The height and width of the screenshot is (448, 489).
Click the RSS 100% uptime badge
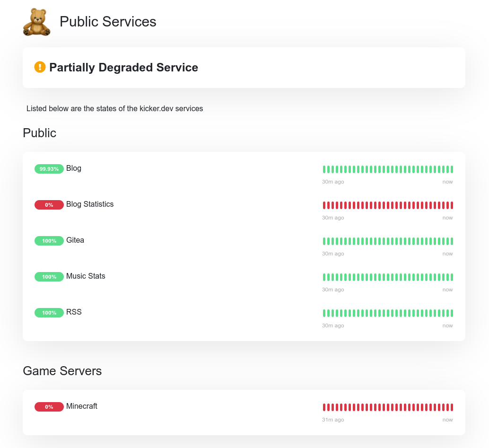point(49,313)
